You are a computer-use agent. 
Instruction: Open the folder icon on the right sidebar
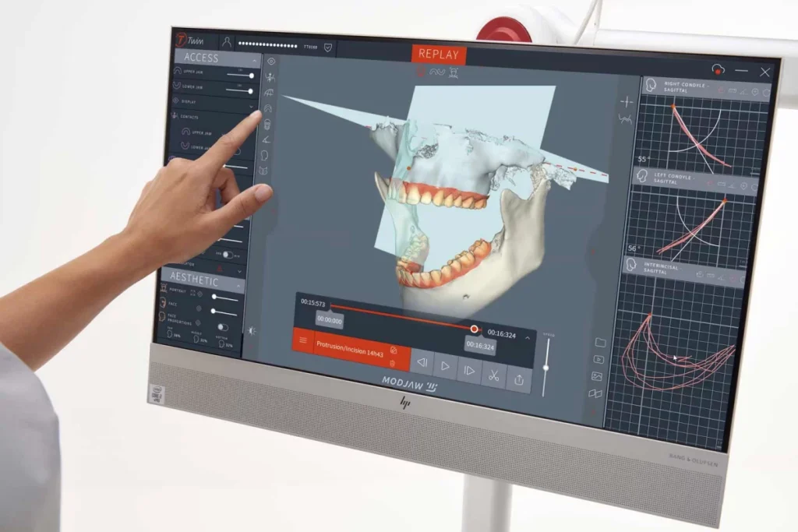pyautogui.click(x=600, y=342)
